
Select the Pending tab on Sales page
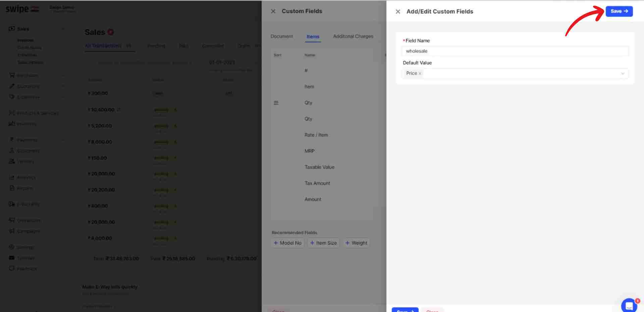tap(156, 46)
